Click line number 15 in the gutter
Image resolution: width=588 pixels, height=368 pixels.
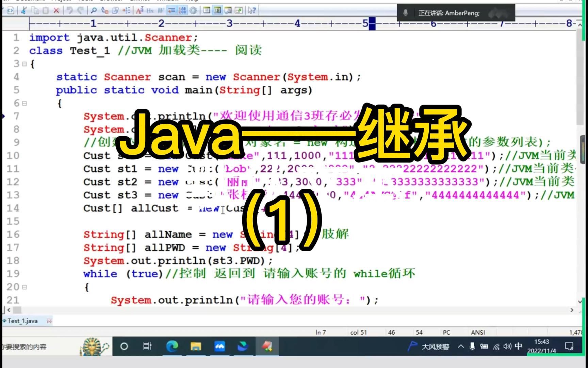13,221
